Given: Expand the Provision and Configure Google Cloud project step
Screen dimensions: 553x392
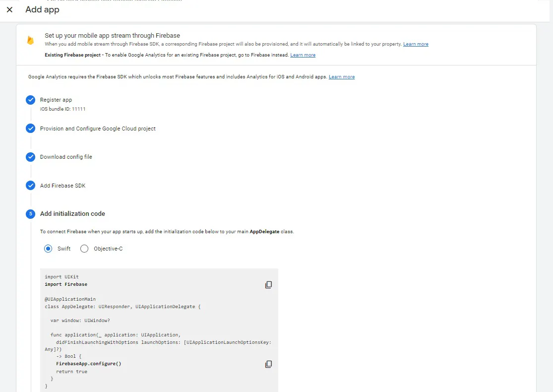Looking at the screenshot, I should click(98, 129).
